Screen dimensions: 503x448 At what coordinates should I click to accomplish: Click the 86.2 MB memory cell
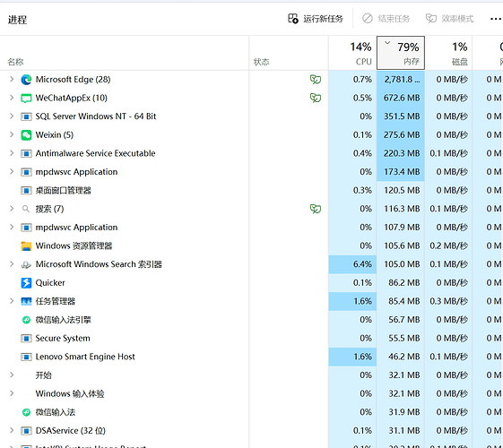(x=401, y=283)
